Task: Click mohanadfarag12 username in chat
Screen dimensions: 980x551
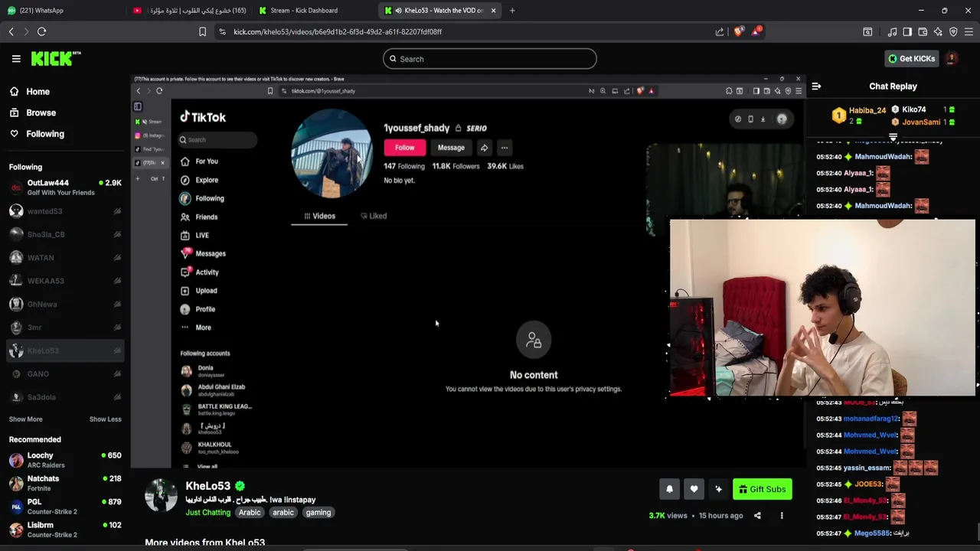Action: pos(871,419)
